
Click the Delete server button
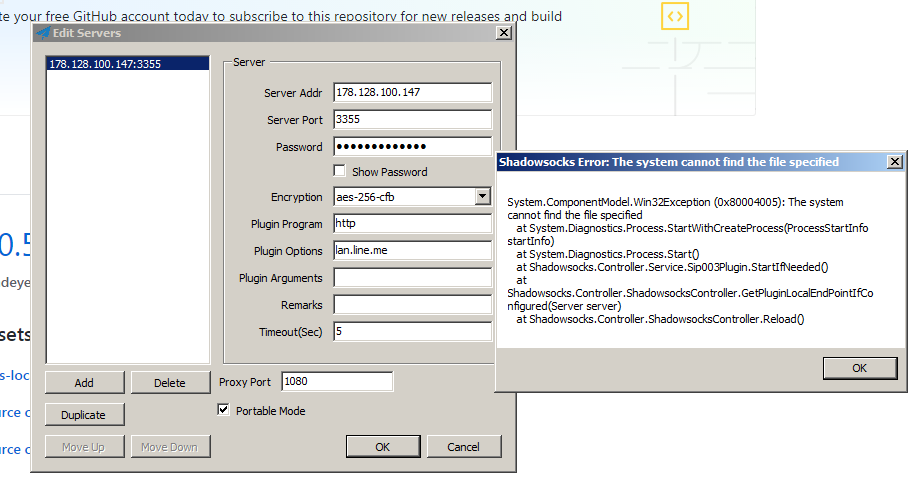[x=170, y=382]
